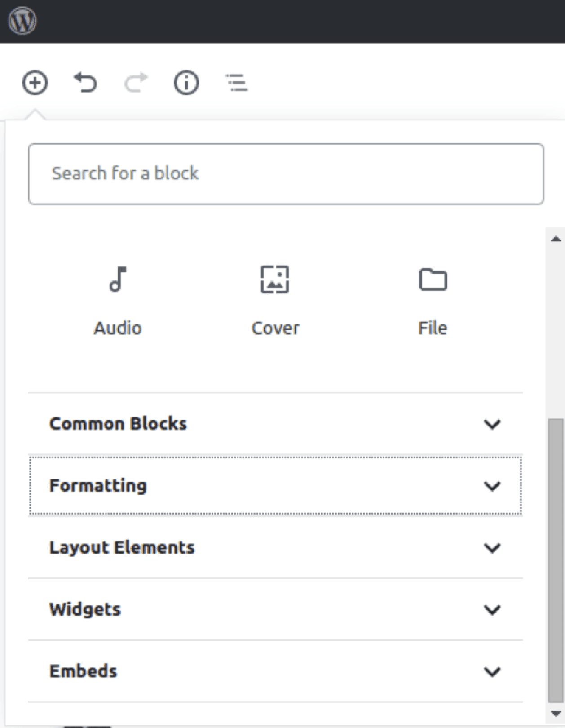Select the Formatting category label
Image resolution: width=565 pixels, height=728 pixels.
point(98,486)
